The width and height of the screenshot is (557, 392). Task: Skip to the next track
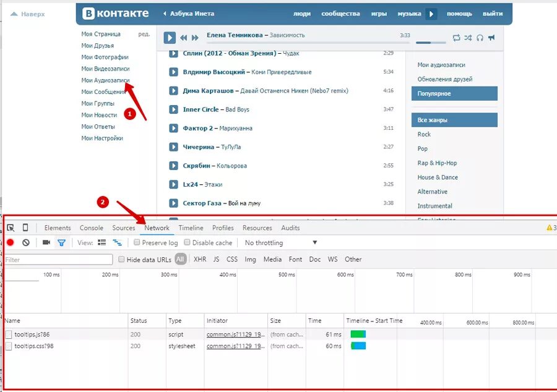[195, 38]
